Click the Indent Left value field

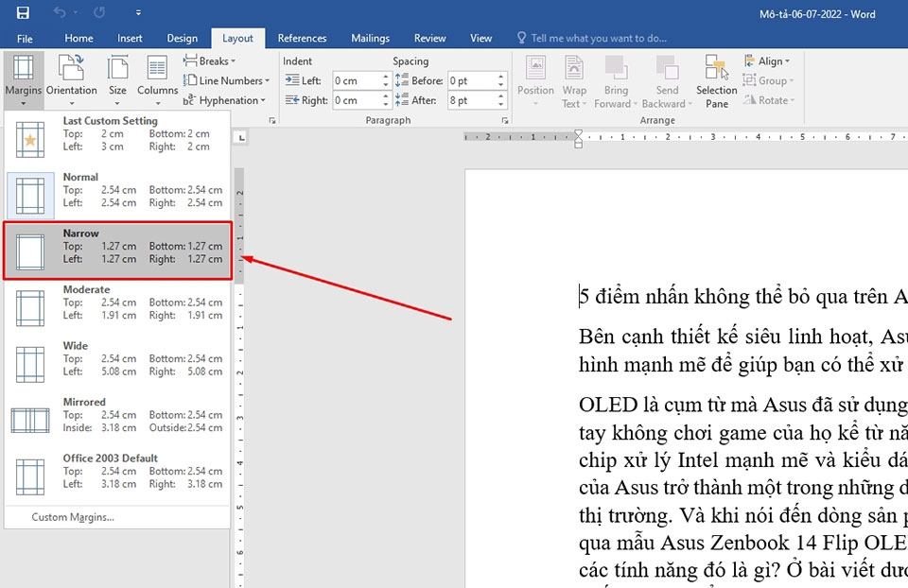pos(357,80)
